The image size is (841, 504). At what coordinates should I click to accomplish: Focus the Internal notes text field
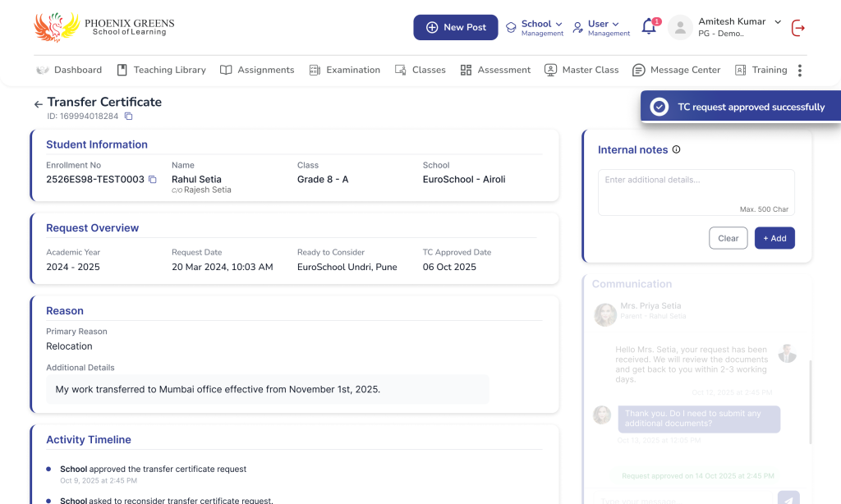[x=696, y=191]
